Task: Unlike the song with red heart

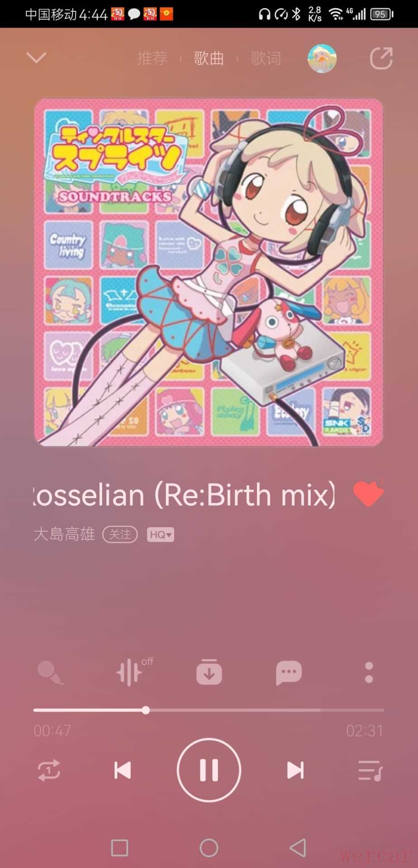Action: click(368, 494)
